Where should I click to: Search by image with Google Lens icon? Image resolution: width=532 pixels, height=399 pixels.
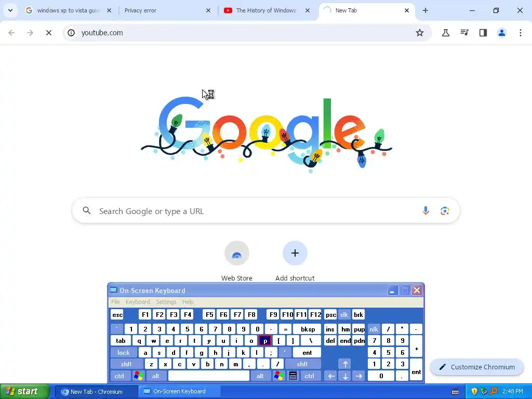click(x=445, y=211)
